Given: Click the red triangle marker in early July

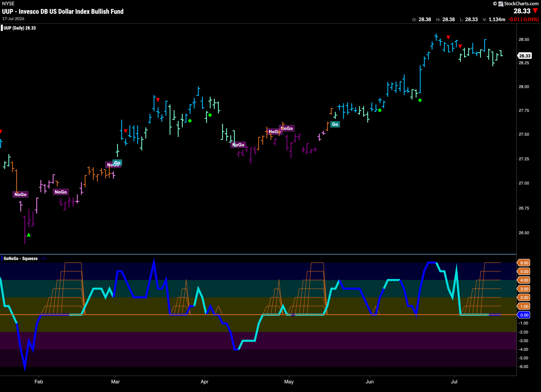Looking at the screenshot, I should 460,46.
